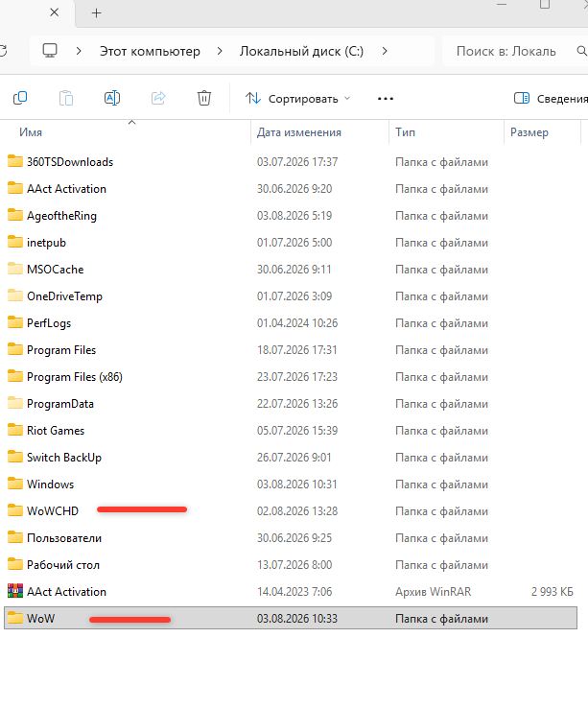Click the date 02.08.2026 13:28
Image resolution: width=588 pixels, height=709 pixels.
click(297, 511)
